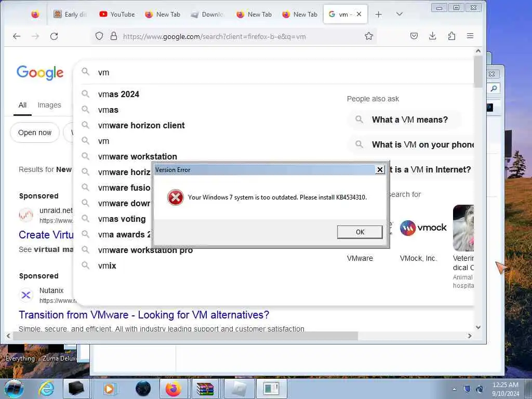The height and width of the screenshot is (399, 532).
Task: Switch to the Early tab
Action: pos(71,14)
